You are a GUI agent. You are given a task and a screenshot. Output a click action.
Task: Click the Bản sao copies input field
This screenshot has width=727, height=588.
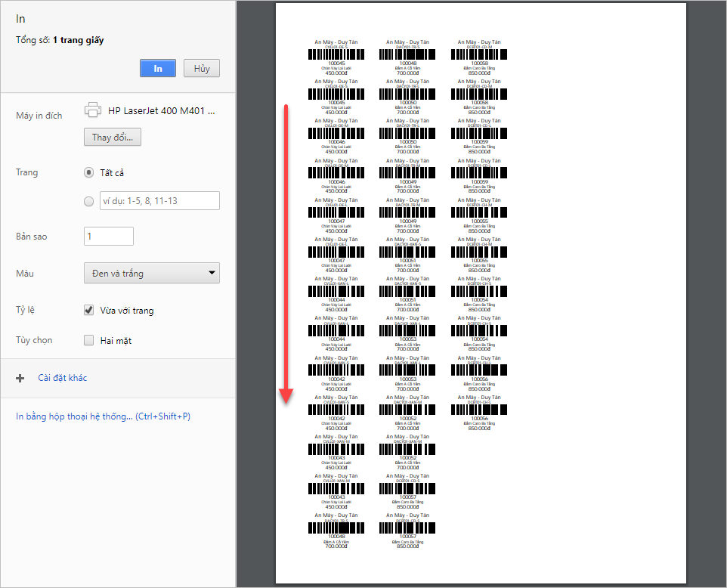point(109,236)
